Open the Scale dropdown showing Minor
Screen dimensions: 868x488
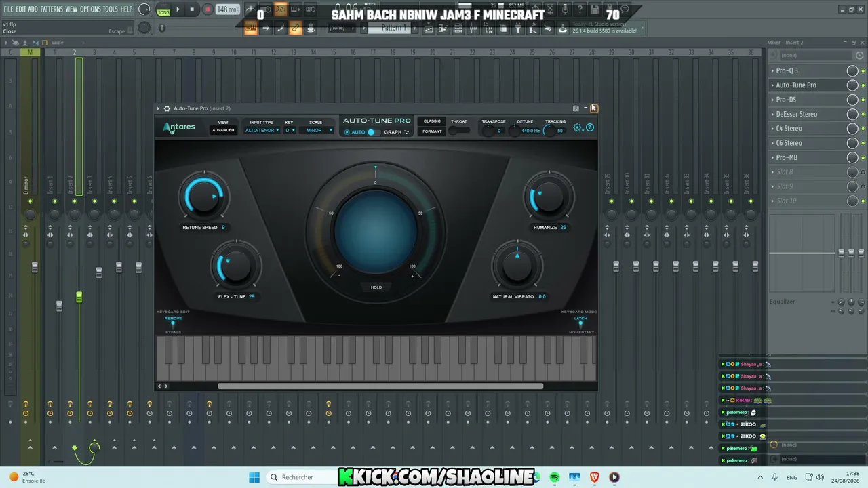pyautogui.click(x=316, y=130)
